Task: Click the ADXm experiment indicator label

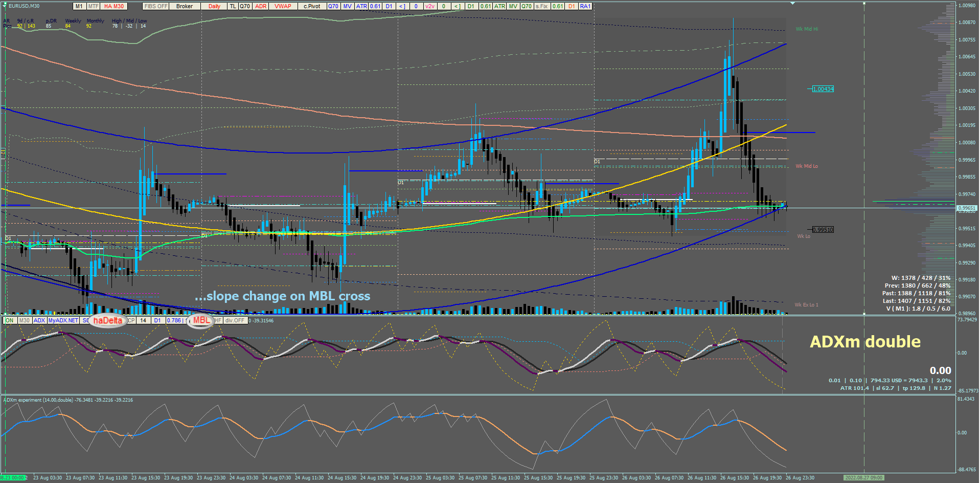Action: [x=68, y=400]
